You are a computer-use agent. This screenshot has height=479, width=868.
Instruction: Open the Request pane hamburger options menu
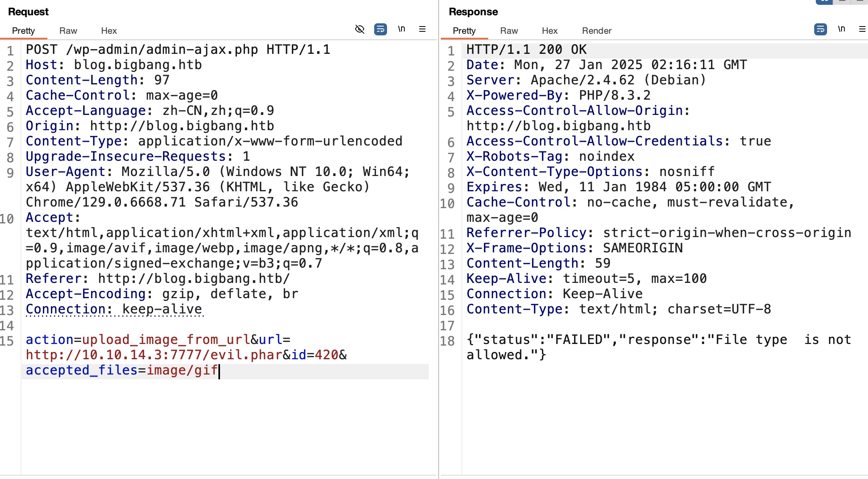[x=422, y=29]
